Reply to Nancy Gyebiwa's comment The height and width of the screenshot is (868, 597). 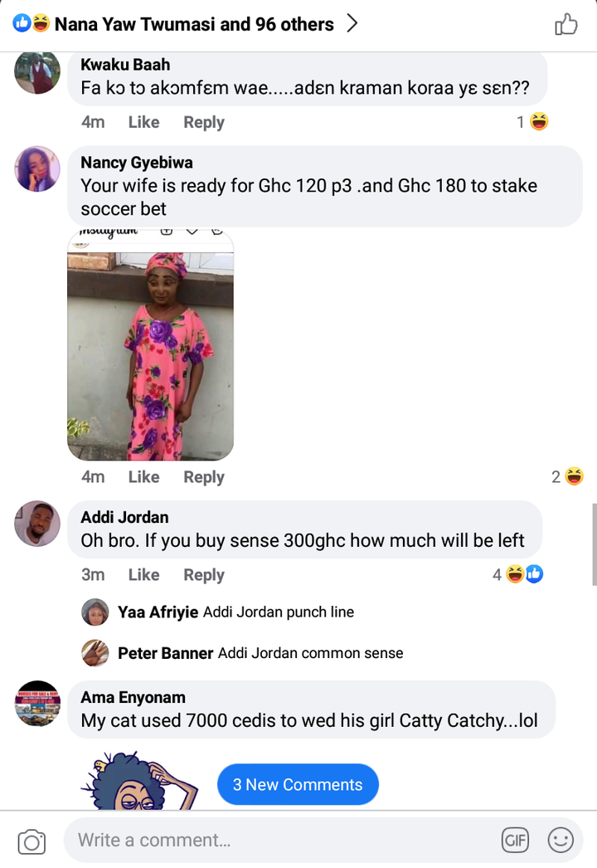204,477
